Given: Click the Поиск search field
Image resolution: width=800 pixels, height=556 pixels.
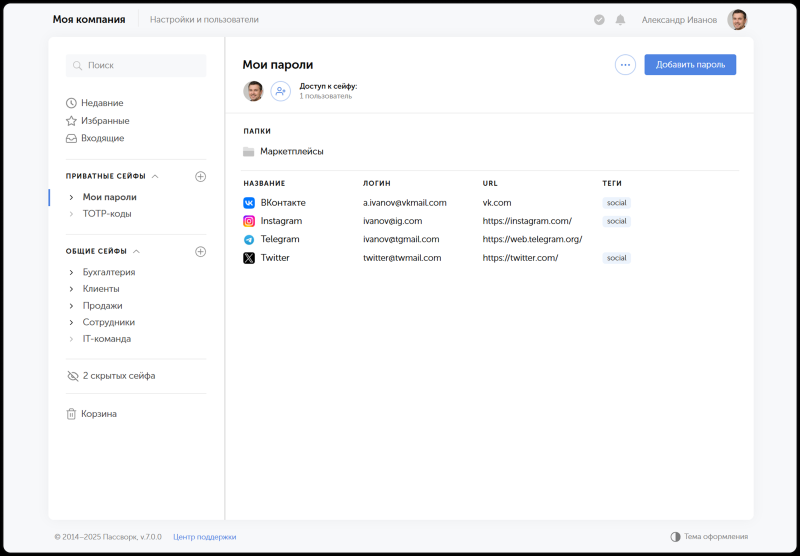Looking at the screenshot, I should 136,66.
